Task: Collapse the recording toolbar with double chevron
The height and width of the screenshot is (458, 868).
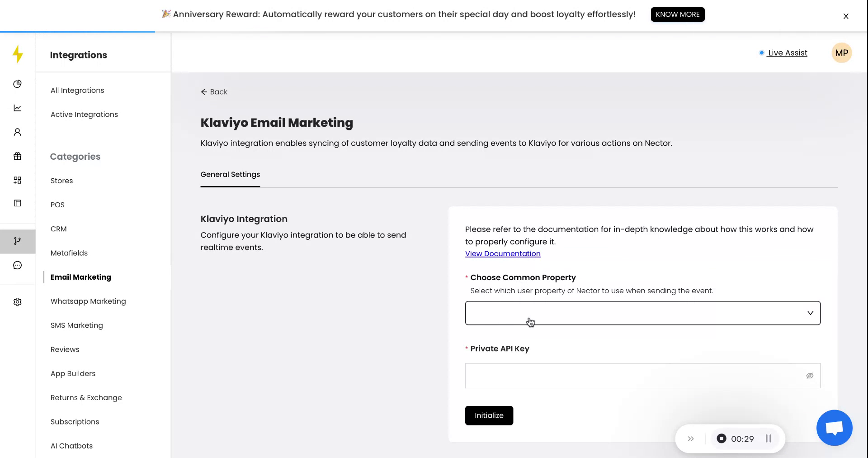Action: 691,439
